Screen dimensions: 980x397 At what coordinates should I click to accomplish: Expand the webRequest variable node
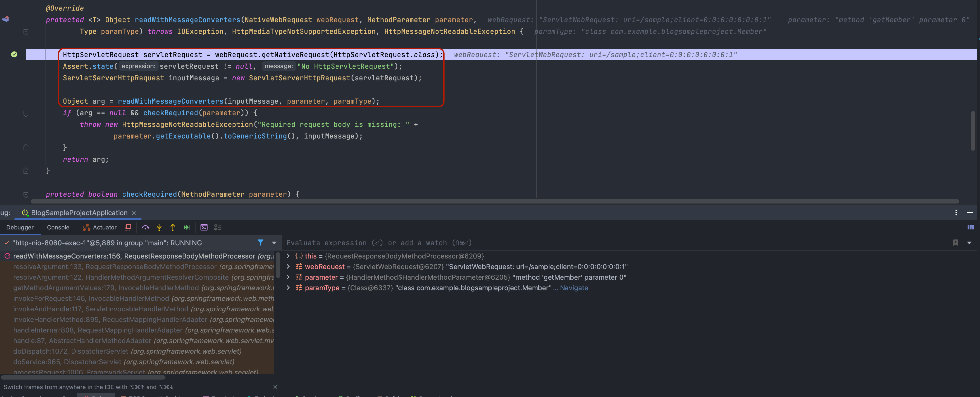pyautogui.click(x=288, y=266)
